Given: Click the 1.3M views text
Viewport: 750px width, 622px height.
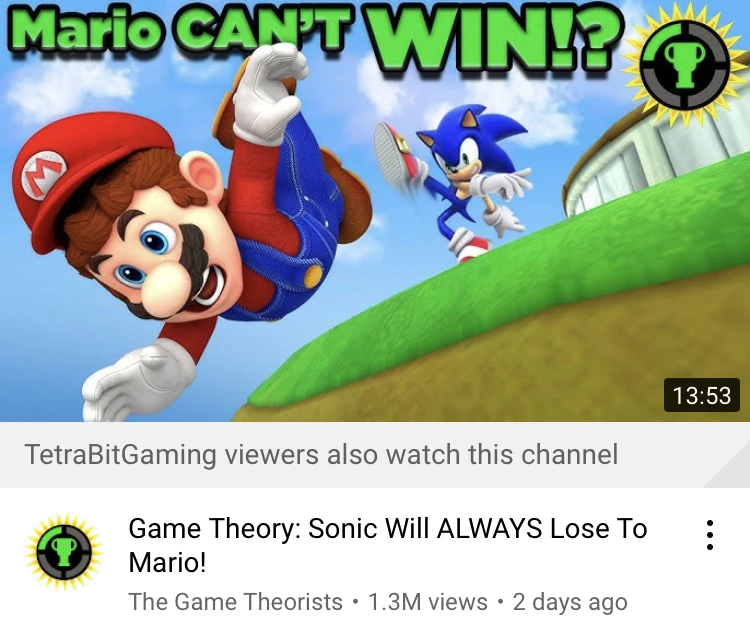Looking at the screenshot, I should tap(427, 601).
